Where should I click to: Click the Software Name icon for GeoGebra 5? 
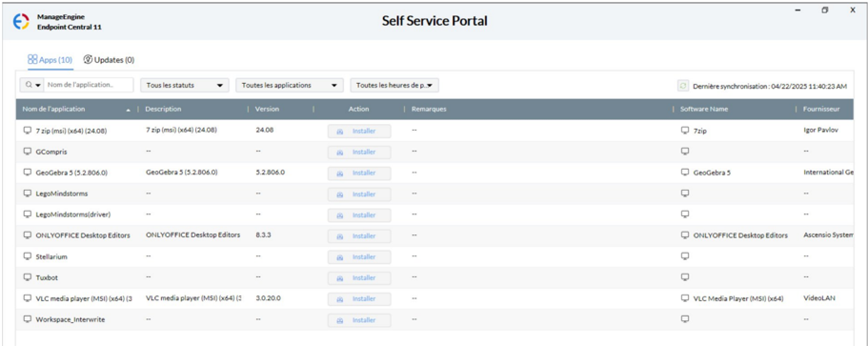click(685, 173)
